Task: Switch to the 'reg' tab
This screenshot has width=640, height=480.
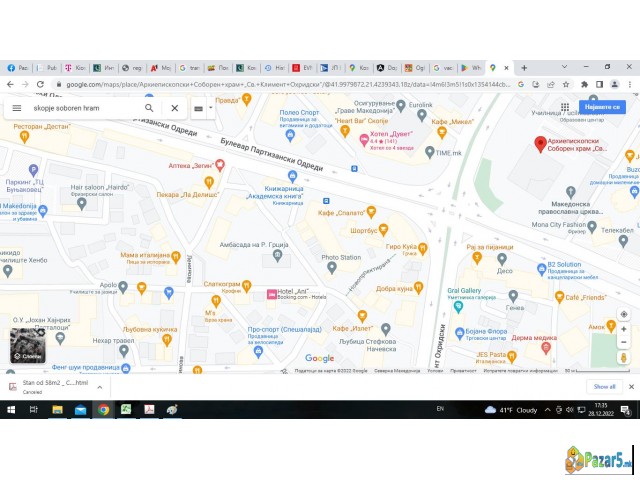Action: [132, 68]
